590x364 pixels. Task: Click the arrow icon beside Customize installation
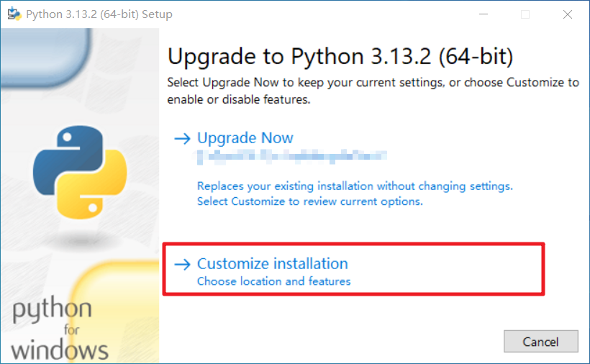[183, 264]
